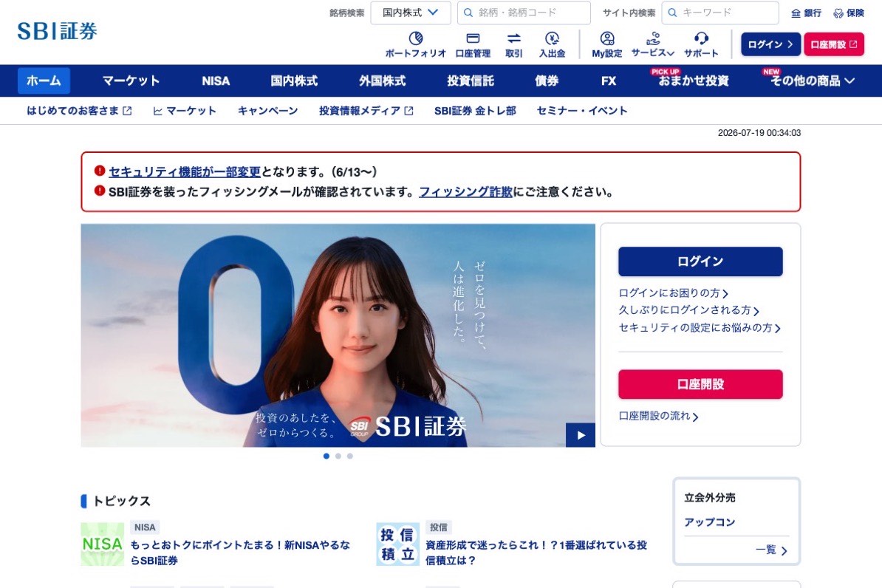Open セキュリティの設定にお悩みの方 link
882x588 pixels.
pyautogui.click(x=700, y=327)
